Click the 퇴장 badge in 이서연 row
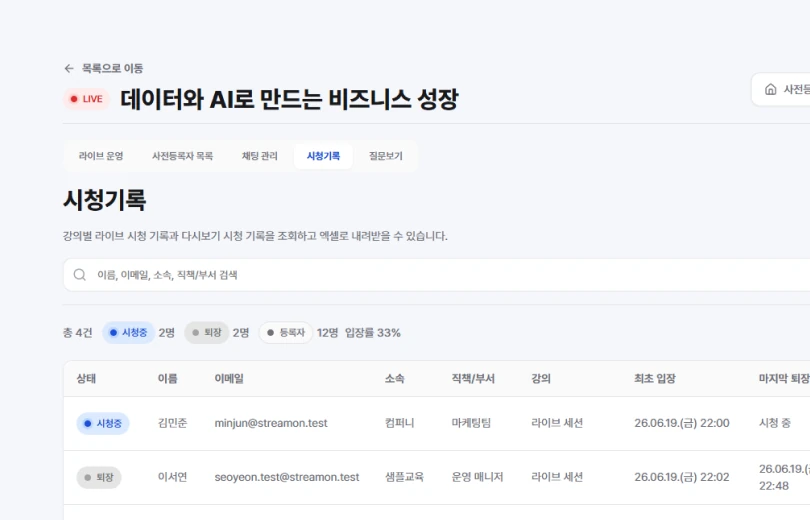 99,478
